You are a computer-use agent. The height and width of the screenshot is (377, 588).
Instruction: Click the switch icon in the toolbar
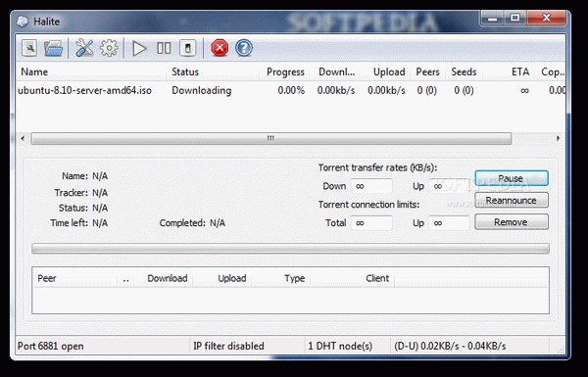pos(188,48)
